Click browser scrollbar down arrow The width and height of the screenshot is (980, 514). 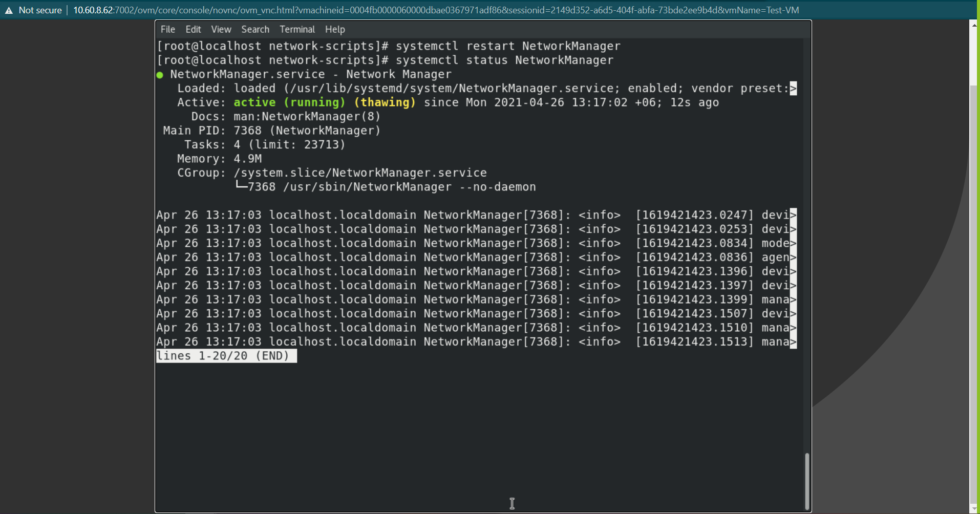974,509
